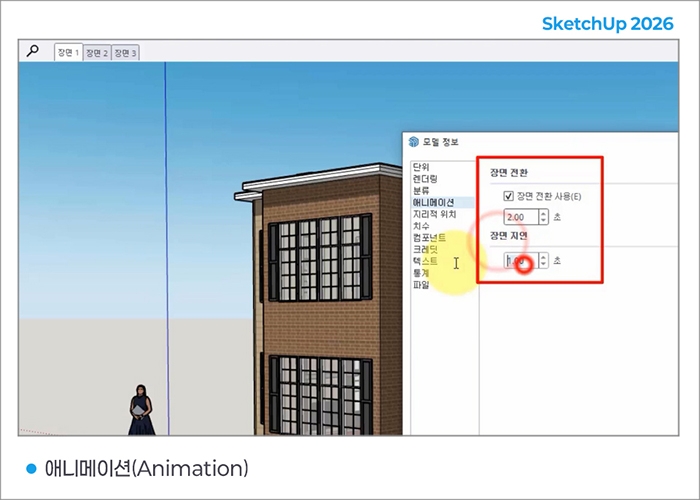700x500 pixels.
Task: Decrease scene delay with down arrow
Action: 543,264
